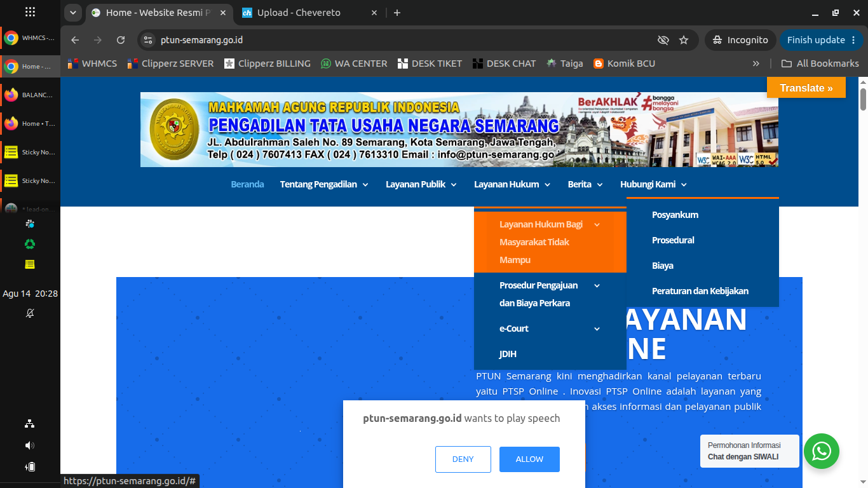
Task: Close the Upload - Chevereto tab
Action: (x=374, y=13)
